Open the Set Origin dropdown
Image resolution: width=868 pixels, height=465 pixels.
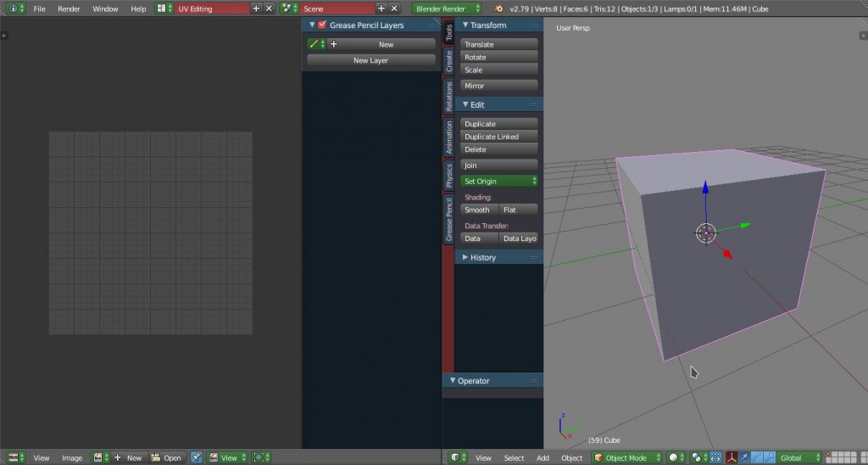pyautogui.click(x=499, y=181)
